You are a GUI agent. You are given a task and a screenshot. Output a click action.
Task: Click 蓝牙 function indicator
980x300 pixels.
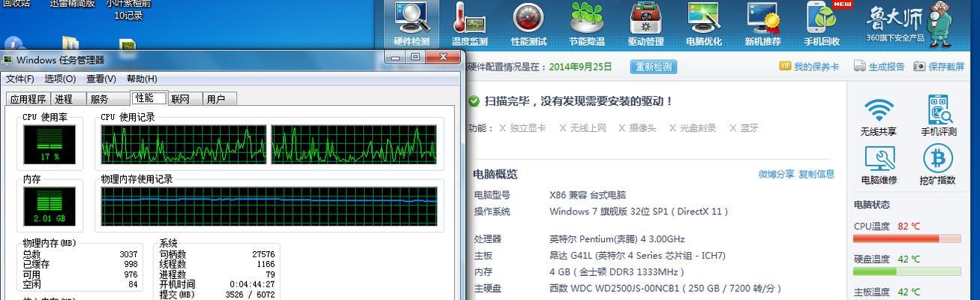tap(744, 128)
